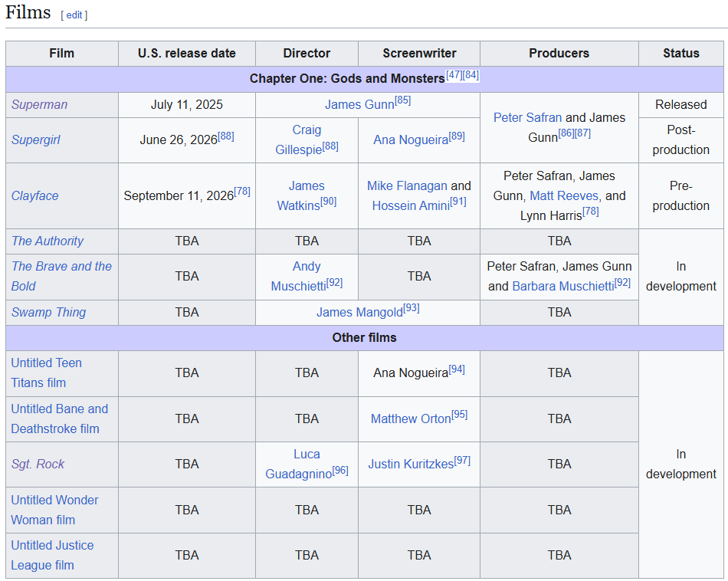This screenshot has height=581, width=728.
Task: Click citation [85] after James Gunn
Action: pos(402,100)
